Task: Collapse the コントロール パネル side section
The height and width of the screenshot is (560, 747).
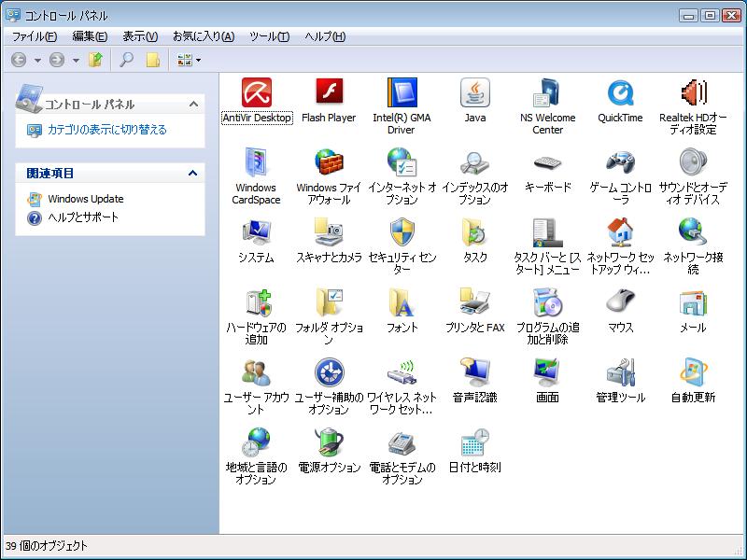Action: (193, 105)
